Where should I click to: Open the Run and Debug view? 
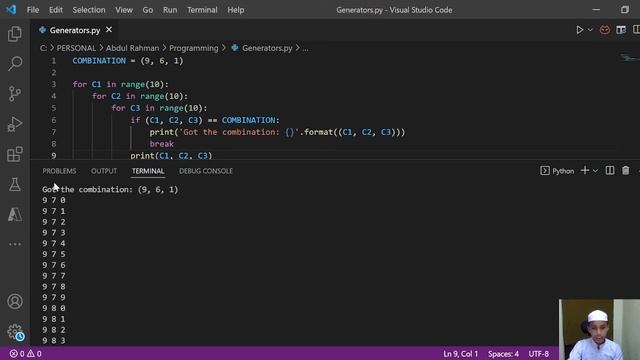click(x=15, y=124)
